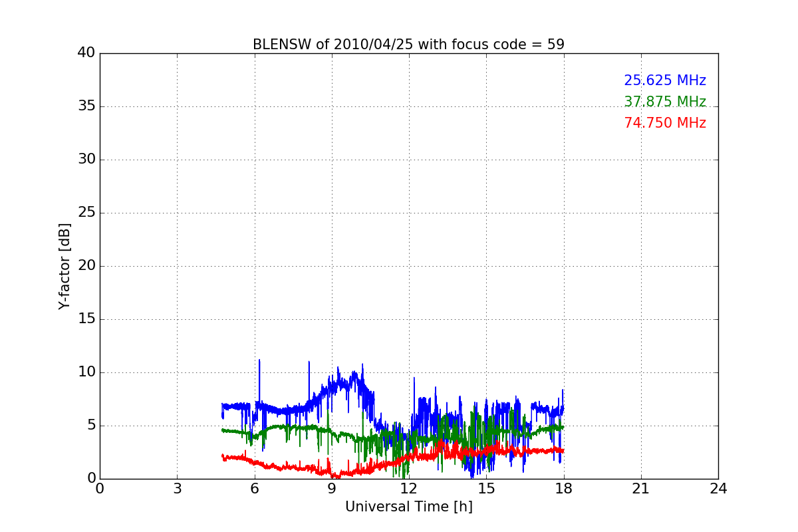Click y-axis tick label 25
The height and width of the screenshot is (532, 798).
(86, 213)
